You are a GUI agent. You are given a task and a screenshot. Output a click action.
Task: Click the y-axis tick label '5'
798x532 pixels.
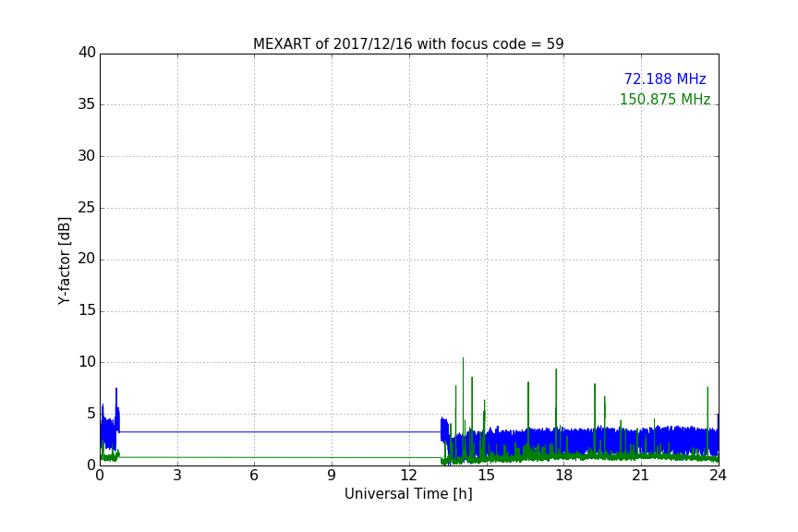[x=91, y=414]
